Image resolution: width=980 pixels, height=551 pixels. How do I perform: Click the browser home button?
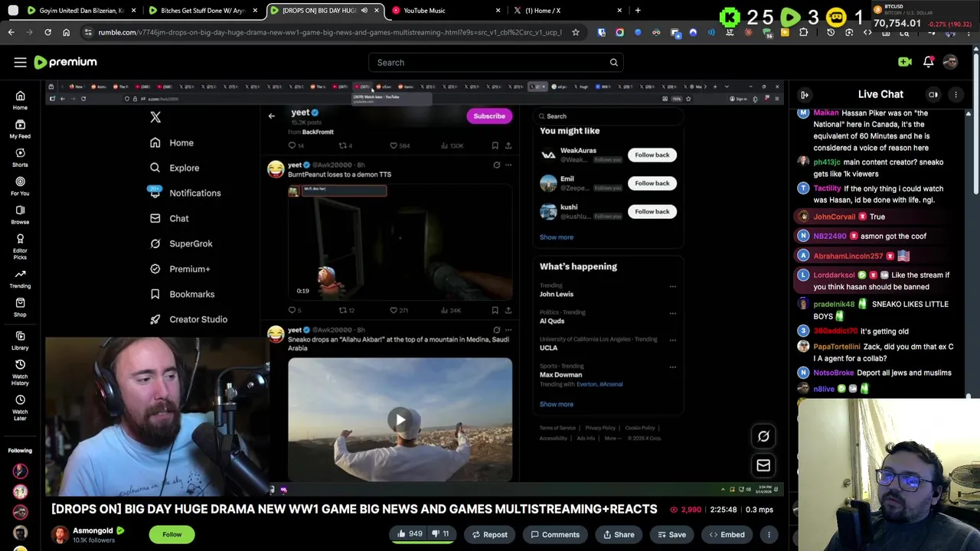point(67,32)
